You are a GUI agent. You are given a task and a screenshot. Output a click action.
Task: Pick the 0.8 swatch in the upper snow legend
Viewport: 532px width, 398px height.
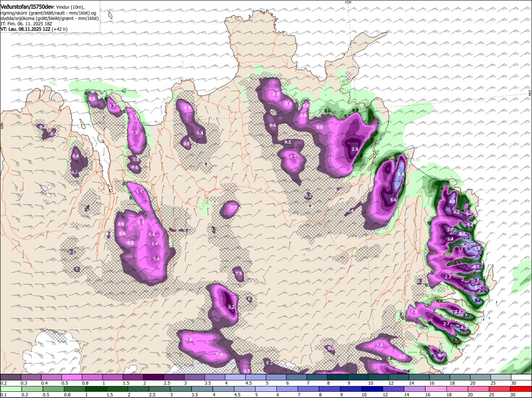pyautogui.click(x=92, y=377)
